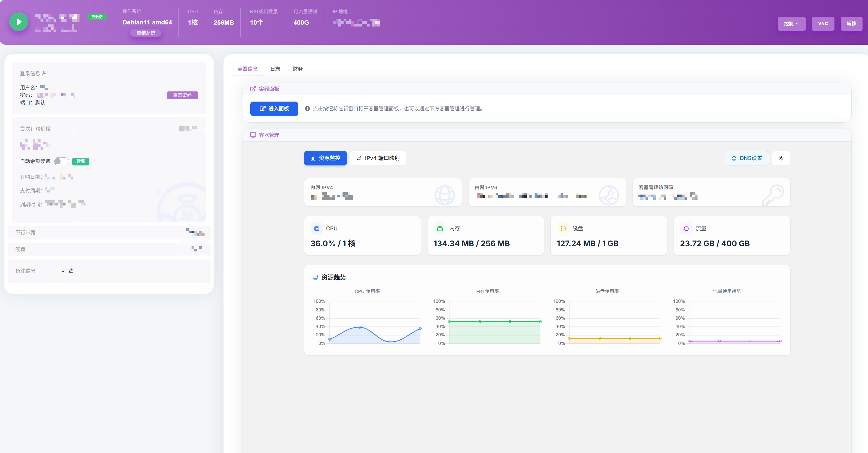Click the "支付周期" label
This screenshot has height=453, width=868.
(x=31, y=191)
